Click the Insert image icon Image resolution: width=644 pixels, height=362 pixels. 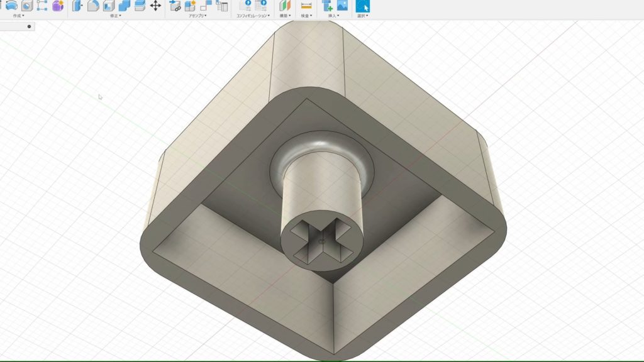342,6
